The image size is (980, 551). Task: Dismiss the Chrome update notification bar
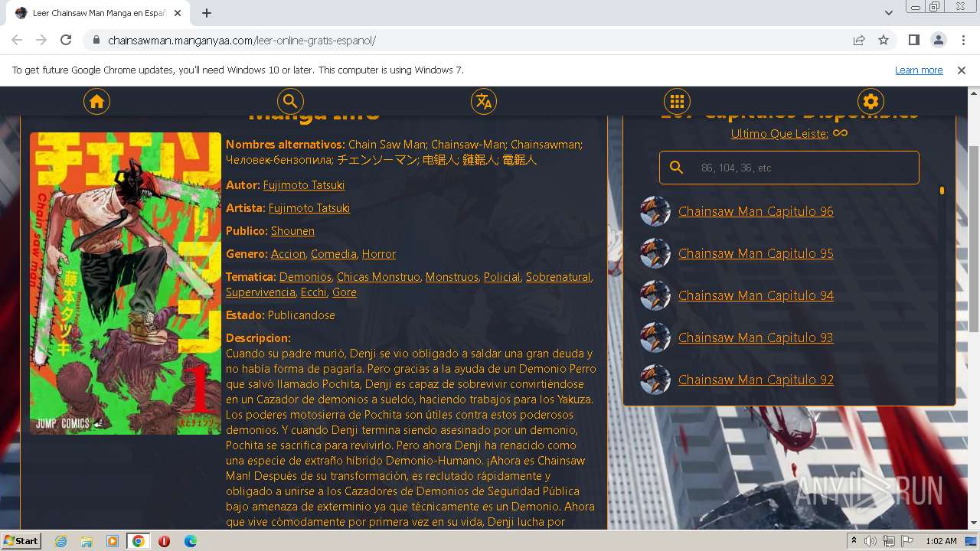coord(962,70)
